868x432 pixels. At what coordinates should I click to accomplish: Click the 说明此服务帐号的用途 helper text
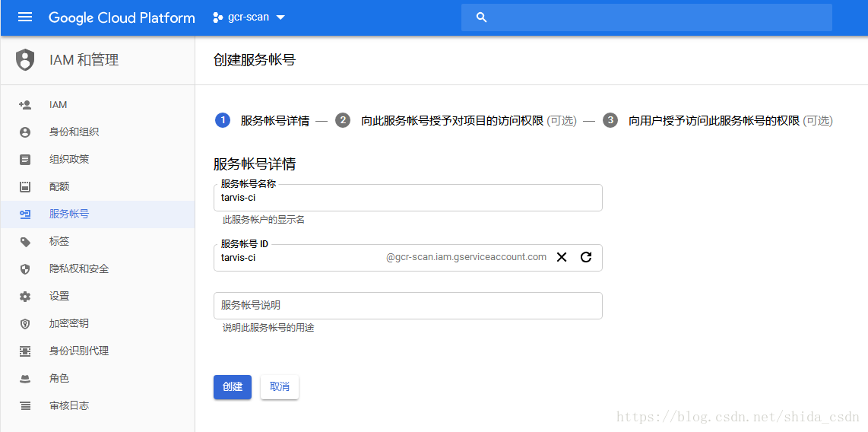(x=268, y=328)
